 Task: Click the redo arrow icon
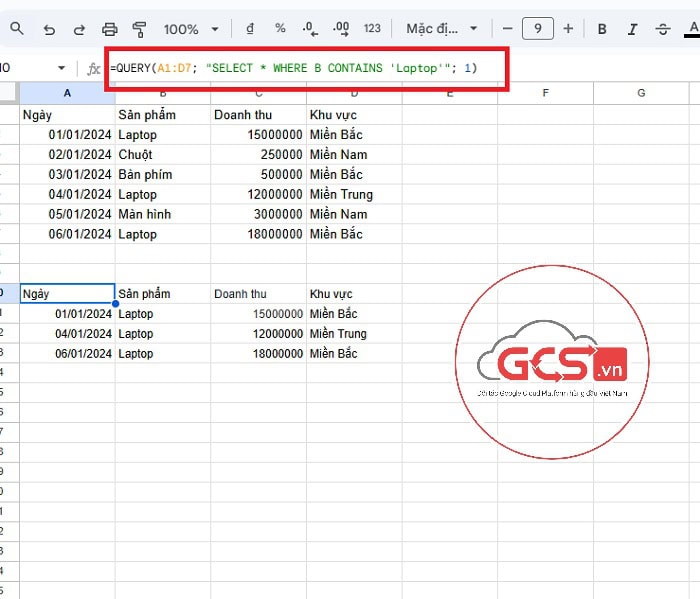(78, 29)
